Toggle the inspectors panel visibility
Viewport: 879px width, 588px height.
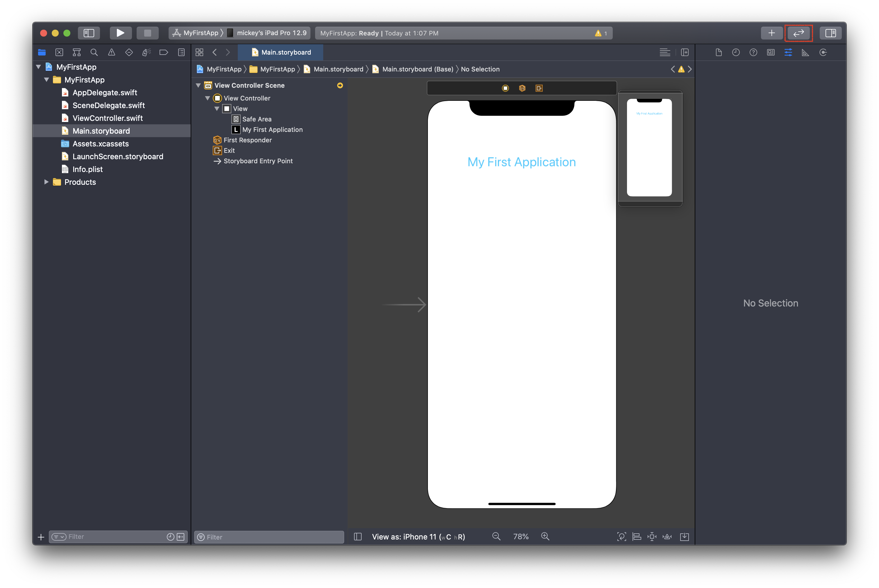(x=830, y=33)
